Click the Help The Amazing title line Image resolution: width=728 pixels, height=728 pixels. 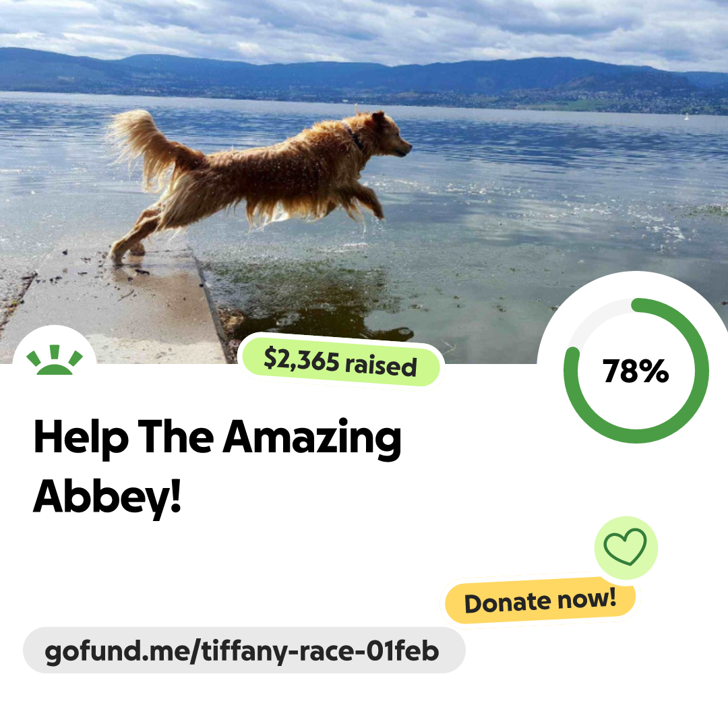point(217,438)
